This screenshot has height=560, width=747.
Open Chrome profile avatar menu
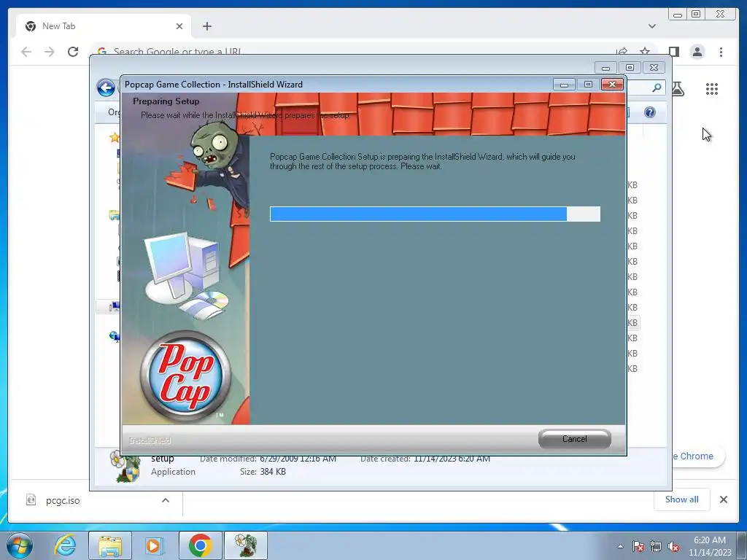click(697, 52)
